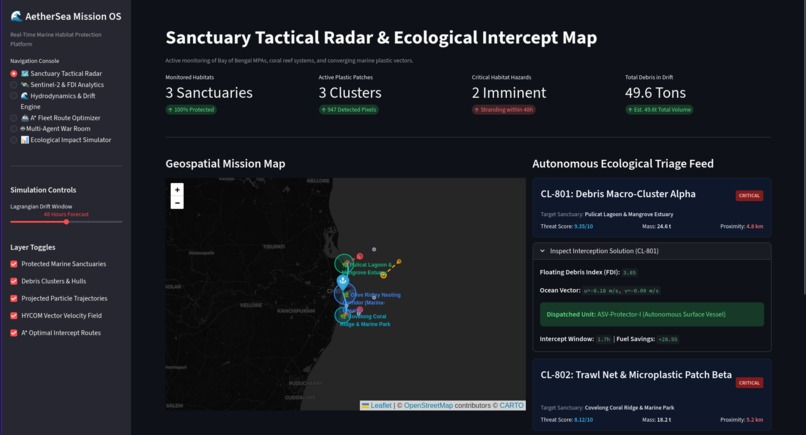Click the blue vessel pin marker on map
Screen dimensions: 806x435
tap(343, 281)
